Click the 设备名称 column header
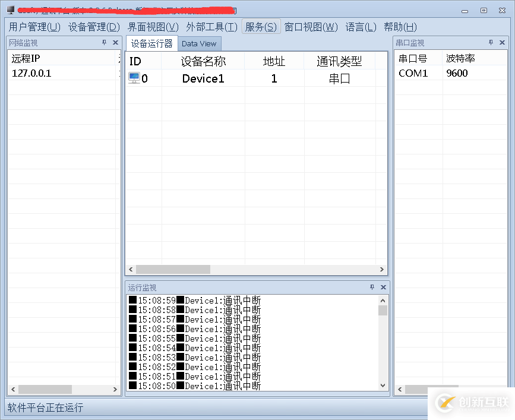The width and height of the screenshot is (515, 420). tap(204, 61)
